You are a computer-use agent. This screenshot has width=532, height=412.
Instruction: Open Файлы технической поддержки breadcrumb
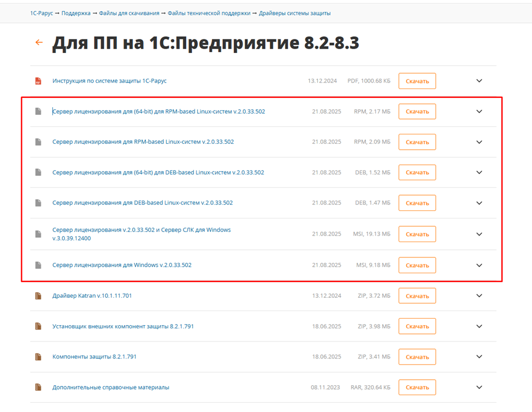(209, 13)
